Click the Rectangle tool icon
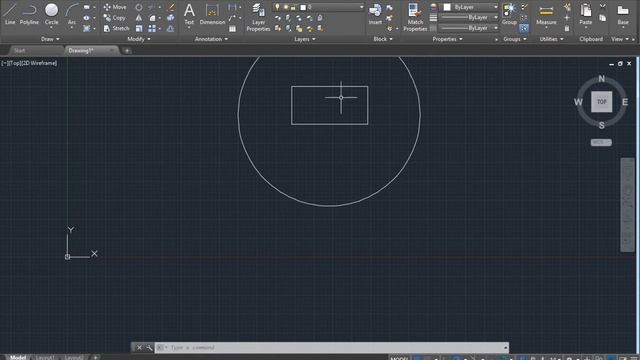The height and width of the screenshot is (360, 640). coord(87,7)
